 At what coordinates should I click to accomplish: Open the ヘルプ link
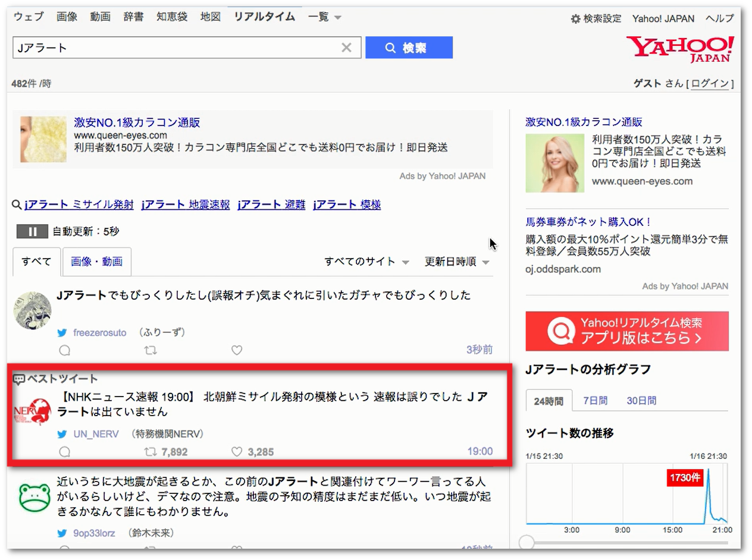[720, 18]
